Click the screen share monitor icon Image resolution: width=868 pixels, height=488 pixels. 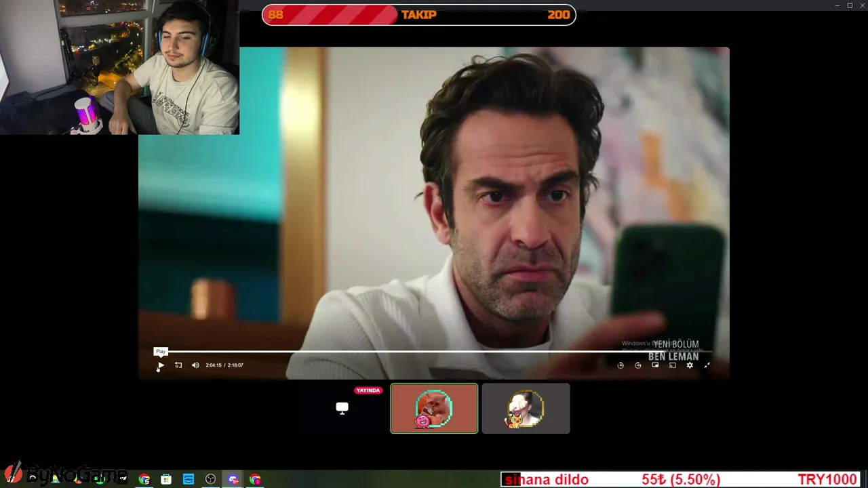342,408
